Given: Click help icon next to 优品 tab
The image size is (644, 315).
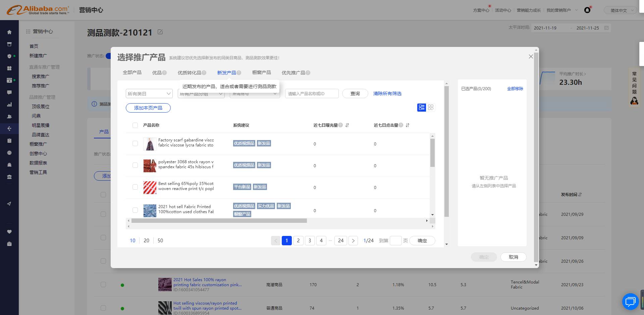Looking at the screenshot, I should (165, 73).
